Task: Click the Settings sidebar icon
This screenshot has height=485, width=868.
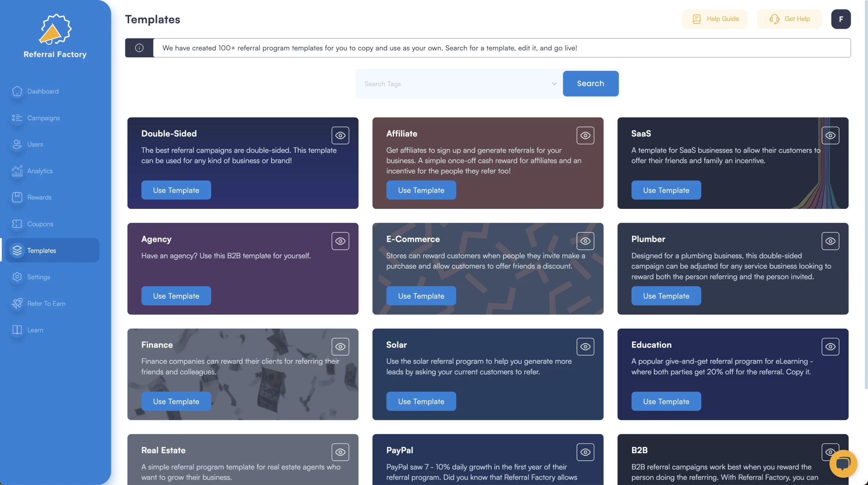Action: [16, 277]
